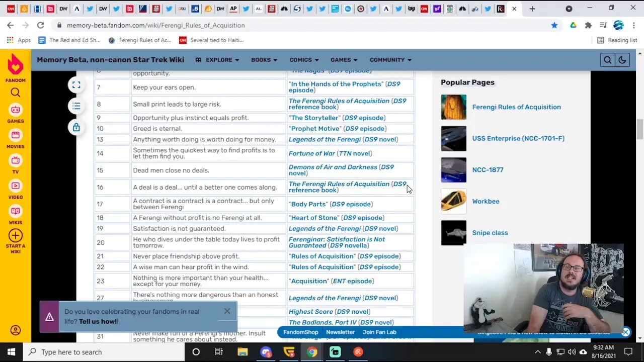
Task: Open Ferengi Rules of Acquisition popular page
Action: (516, 107)
